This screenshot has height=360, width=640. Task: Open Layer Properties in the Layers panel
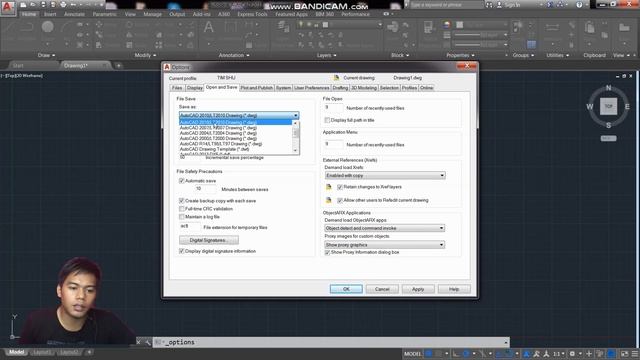(284, 27)
